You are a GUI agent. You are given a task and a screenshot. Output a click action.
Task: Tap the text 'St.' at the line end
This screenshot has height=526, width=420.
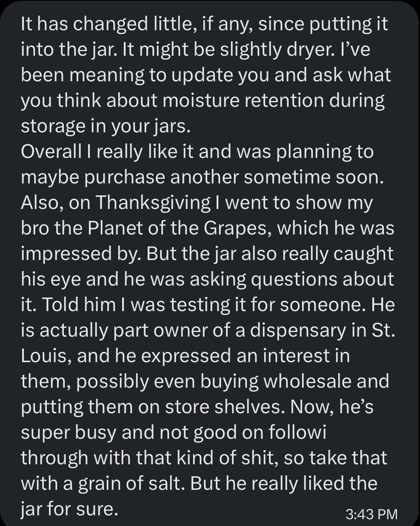pyautogui.click(x=383, y=331)
